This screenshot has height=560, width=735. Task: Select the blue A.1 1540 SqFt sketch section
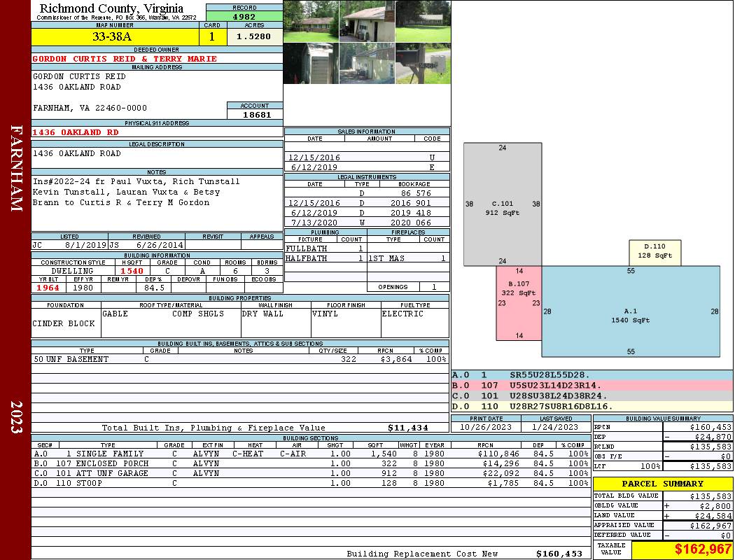[x=631, y=311]
